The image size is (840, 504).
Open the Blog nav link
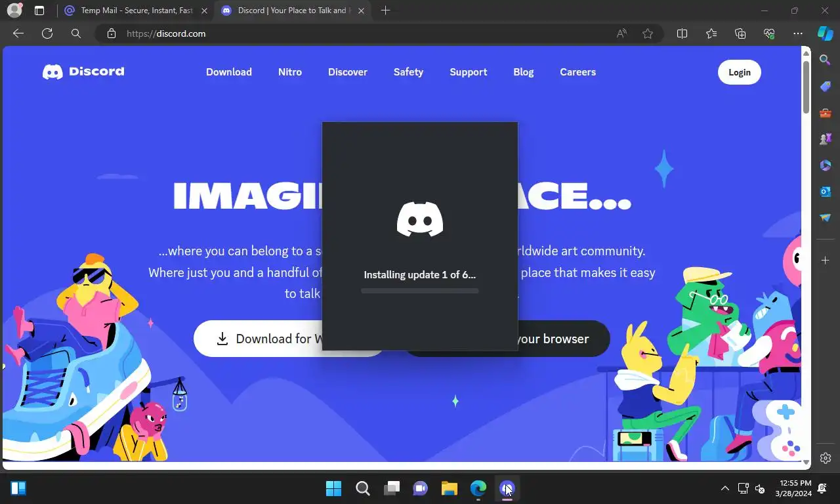(524, 72)
